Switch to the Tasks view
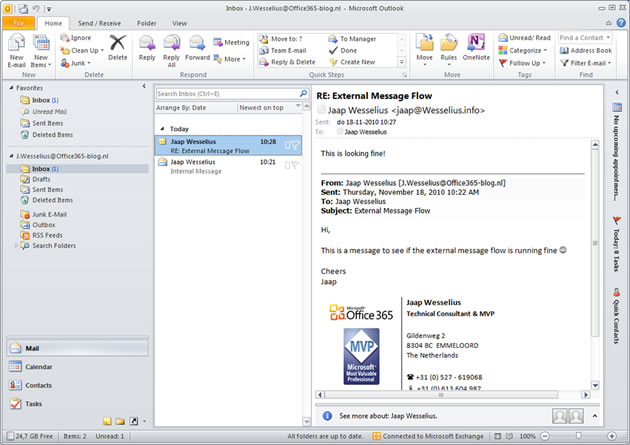This screenshot has width=630, height=445. [78, 404]
